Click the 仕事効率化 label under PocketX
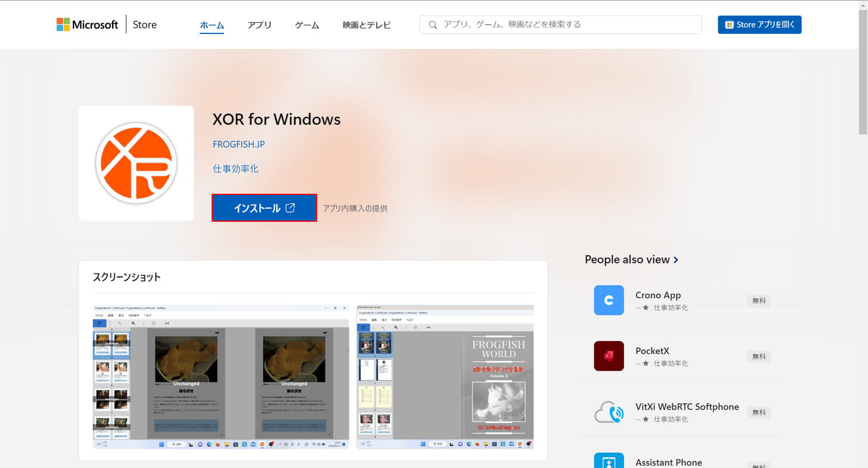The image size is (868, 468). [x=671, y=363]
